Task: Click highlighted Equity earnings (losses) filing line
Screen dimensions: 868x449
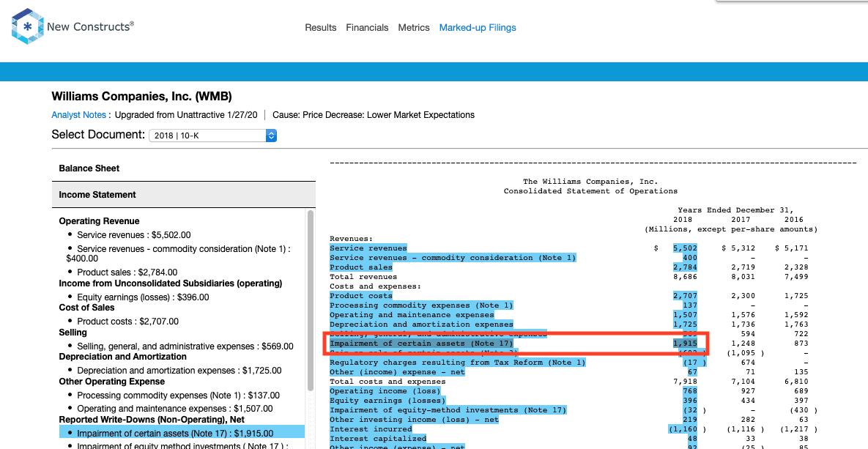Action: click(387, 400)
